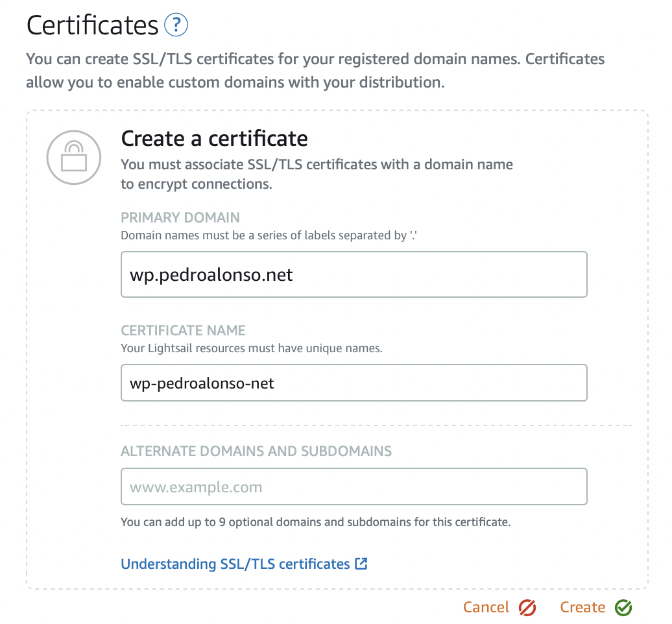Select the CERTIFICATE NAME field showing wp-pedroalonso-net
The height and width of the screenshot is (624, 672).
(x=354, y=383)
